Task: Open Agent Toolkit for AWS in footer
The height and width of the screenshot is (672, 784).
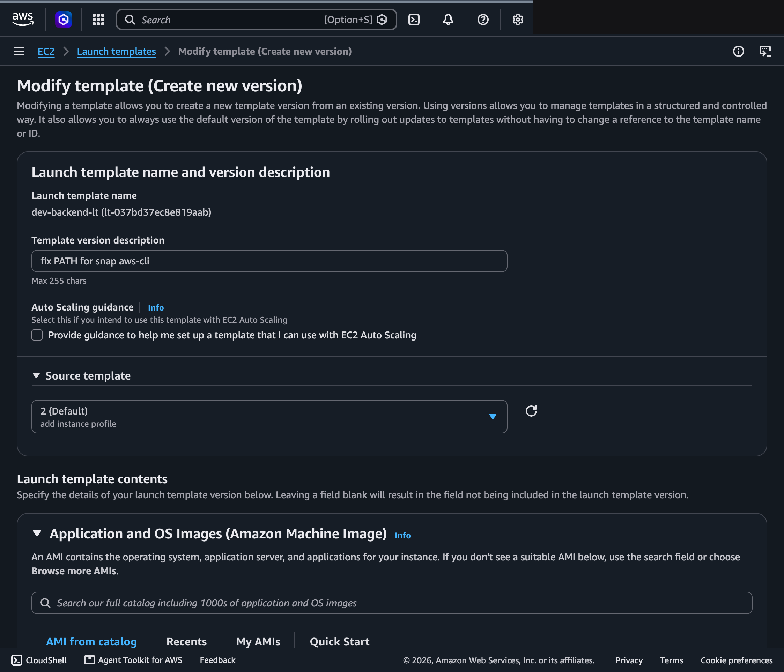Action: pyautogui.click(x=133, y=660)
